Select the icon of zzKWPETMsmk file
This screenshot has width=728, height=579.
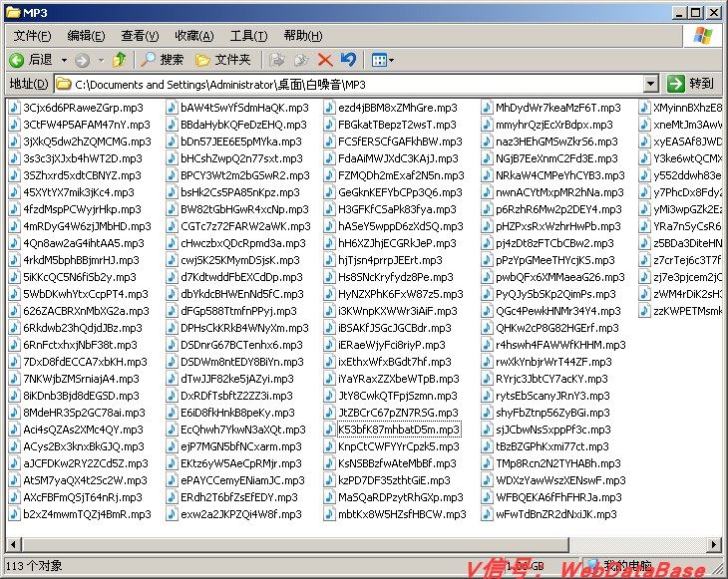point(644,311)
